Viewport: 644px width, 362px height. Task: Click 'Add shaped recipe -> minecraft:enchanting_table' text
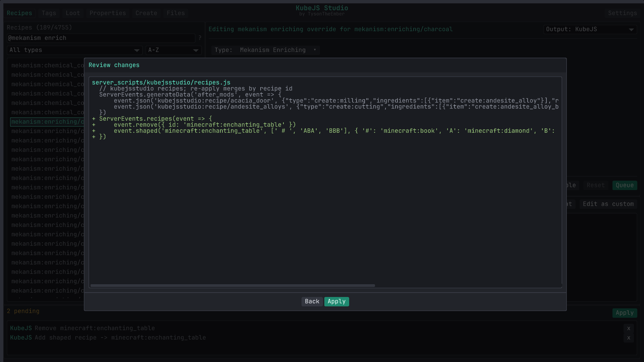point(120,338)
